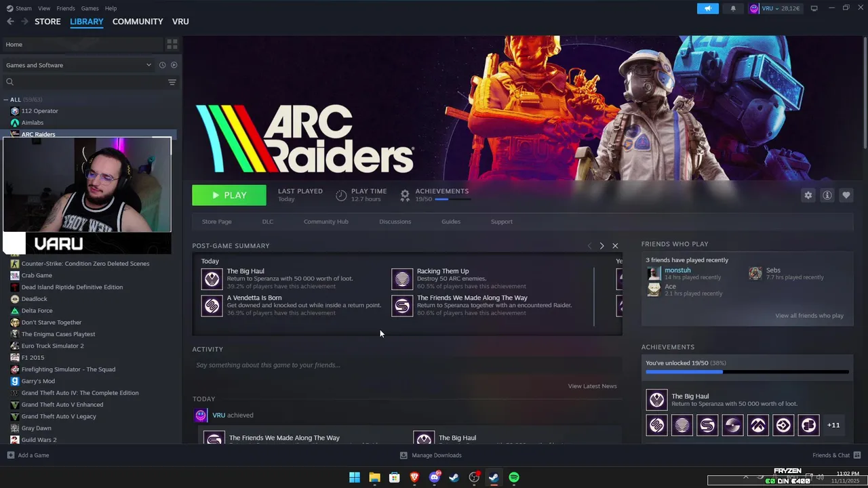The image size is (868, 488).
Task: Open the DLC link
Action: [x=268, y=222]
